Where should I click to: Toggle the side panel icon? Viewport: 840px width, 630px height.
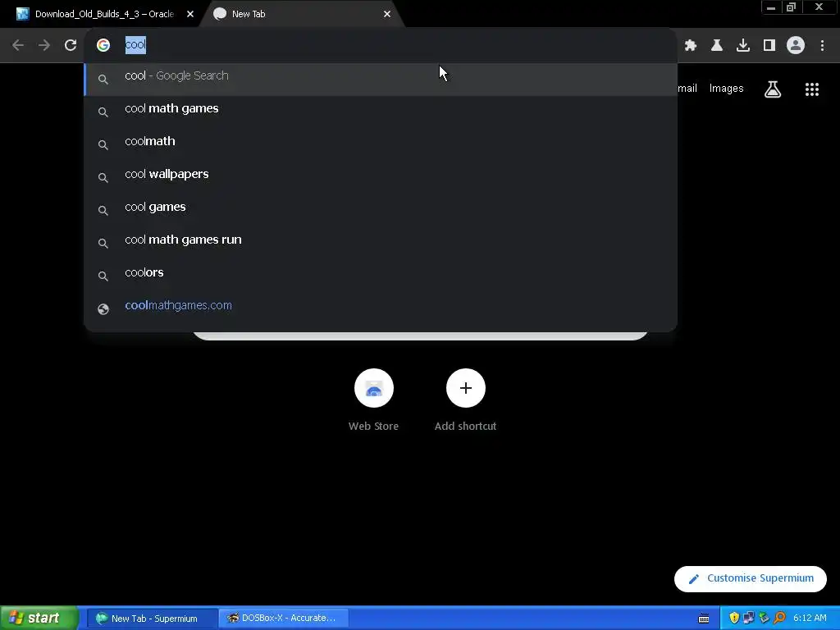769,45
